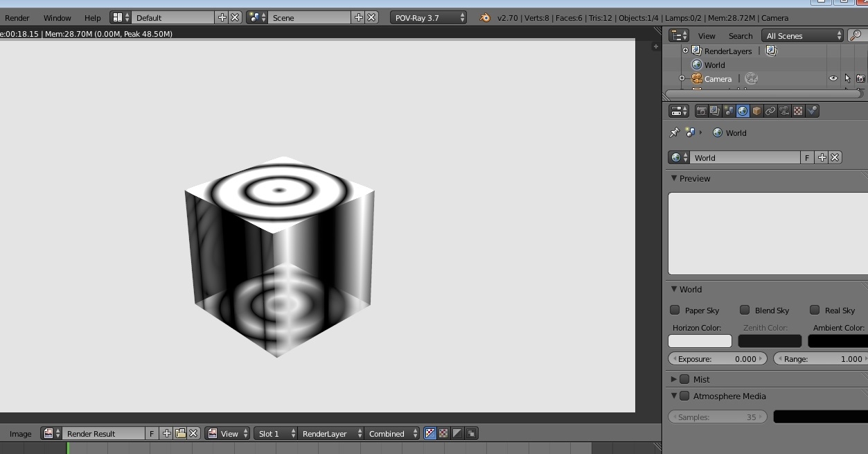The height and width of the screenshot is (454, 868).
Task: Expand the RenderLayers tree item
Action: click(685, 51)
